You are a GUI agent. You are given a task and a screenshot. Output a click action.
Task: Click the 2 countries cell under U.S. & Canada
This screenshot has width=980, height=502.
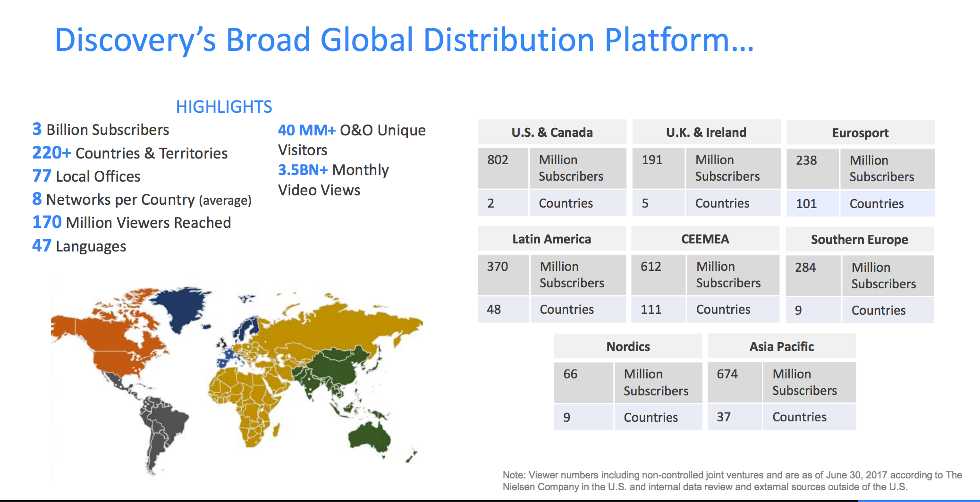pos(503,203)
